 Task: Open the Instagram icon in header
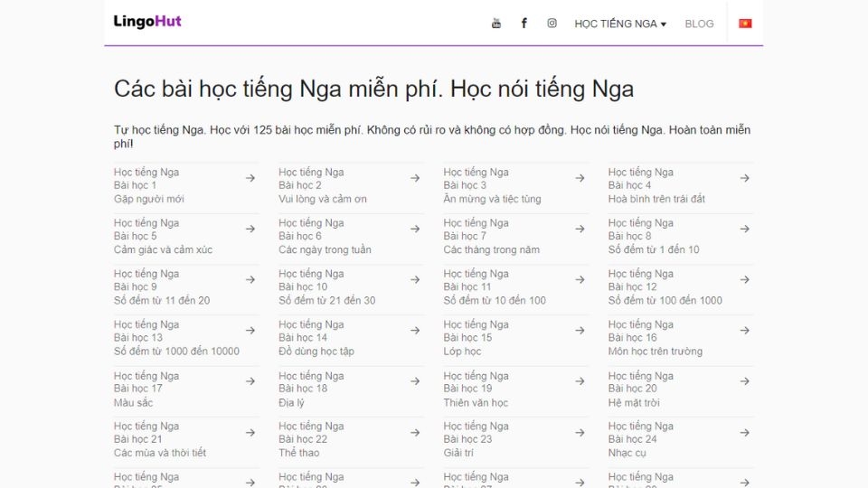click(552, 23)
